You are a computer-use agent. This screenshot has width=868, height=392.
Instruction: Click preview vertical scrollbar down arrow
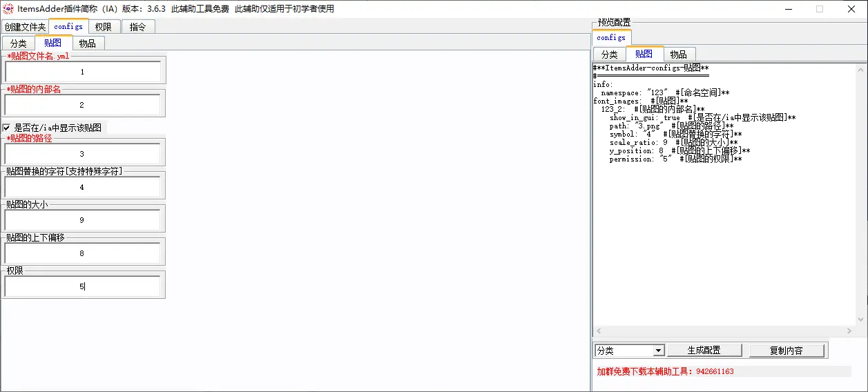pos(860,320)
